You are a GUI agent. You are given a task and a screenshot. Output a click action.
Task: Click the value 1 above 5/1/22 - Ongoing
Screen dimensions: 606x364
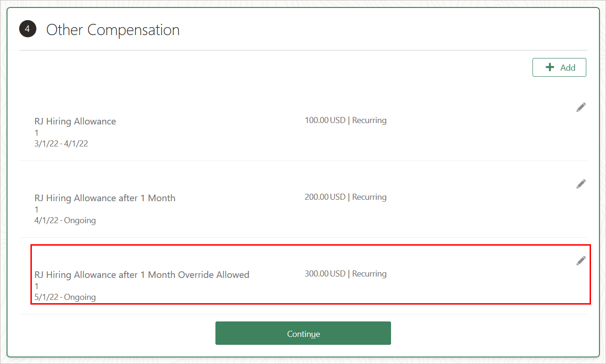pos(37,286)
